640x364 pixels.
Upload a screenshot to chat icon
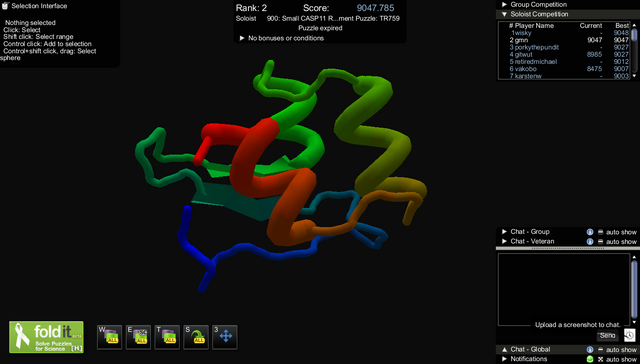tap(629, 335)
